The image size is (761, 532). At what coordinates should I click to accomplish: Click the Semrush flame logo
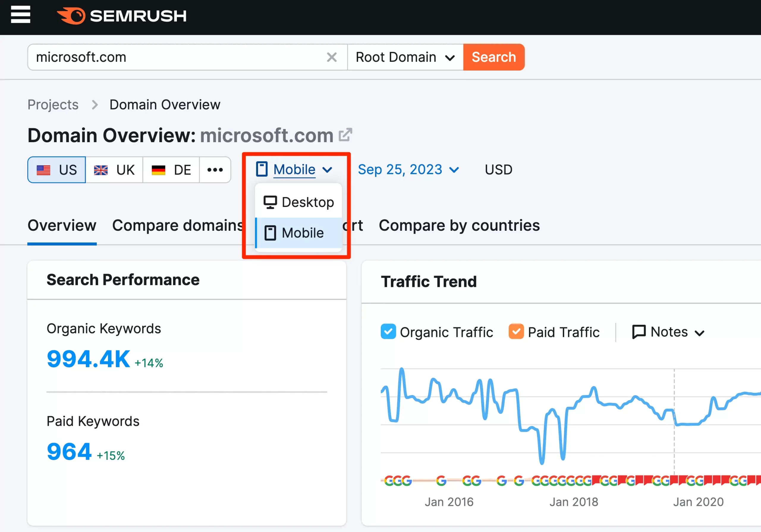tap(72, 15)
